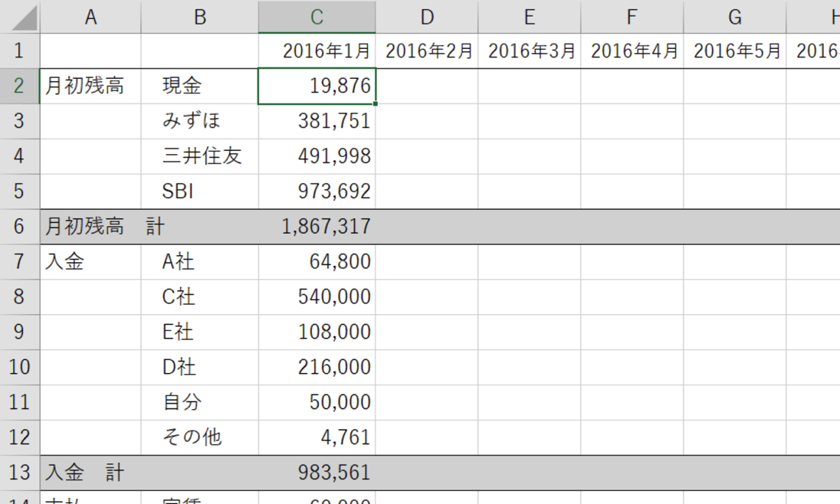The height and width of the screenshot is (504, 840).
Task: Select column F header
Action: click(632, 17)
